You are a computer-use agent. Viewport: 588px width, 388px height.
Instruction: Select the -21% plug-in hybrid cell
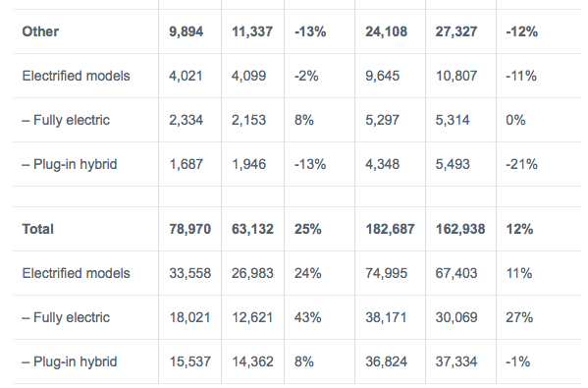[521, 164]
